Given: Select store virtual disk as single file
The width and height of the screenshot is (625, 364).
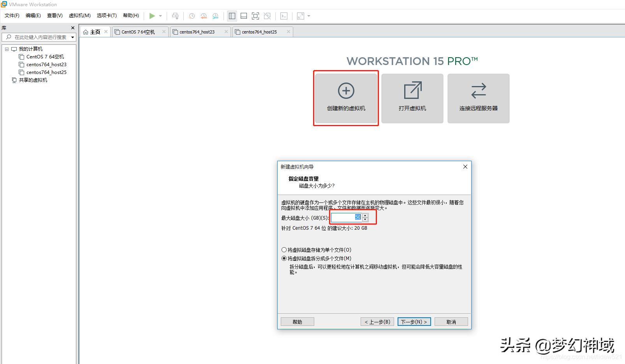Looking at the screenshot, I should pos(284,250).
